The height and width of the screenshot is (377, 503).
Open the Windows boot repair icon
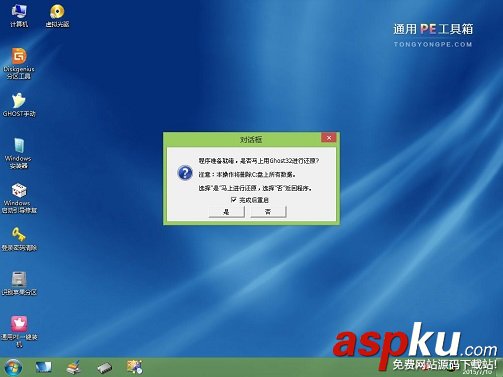[19, 198]
